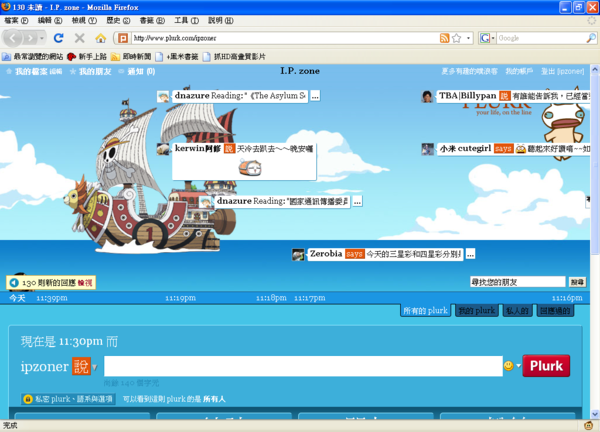Click the private plurk options lock button
The image size is (600, 432).
click(68, 399)
